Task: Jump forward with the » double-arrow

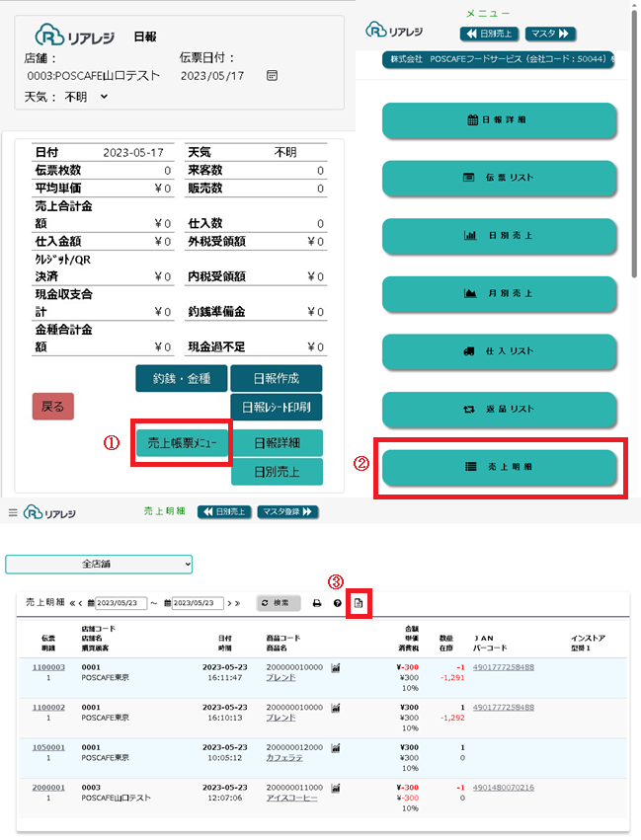Action: (237, 604)
